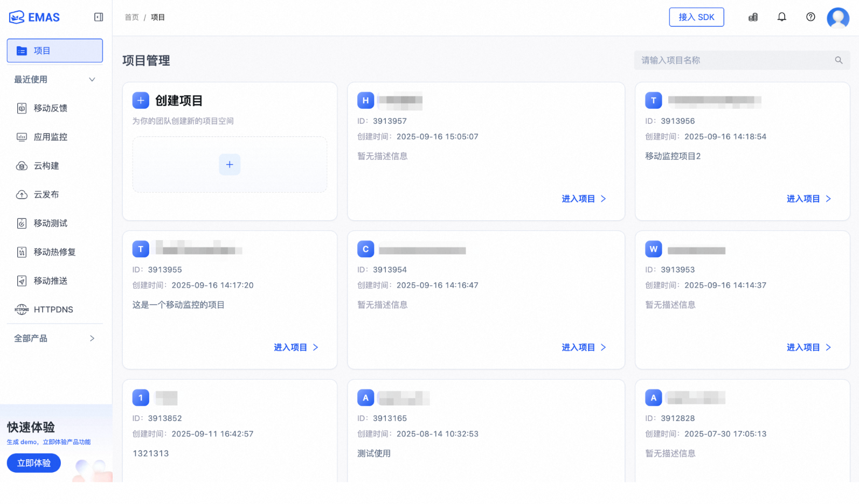Click the search magnifier icon
This screenshot has width=859, height=504.
pyautogui.click(x=839, y=60)
